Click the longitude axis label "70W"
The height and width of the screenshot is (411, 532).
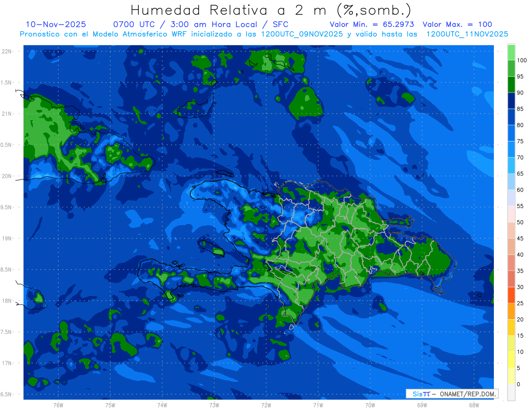tap(370, 405)
